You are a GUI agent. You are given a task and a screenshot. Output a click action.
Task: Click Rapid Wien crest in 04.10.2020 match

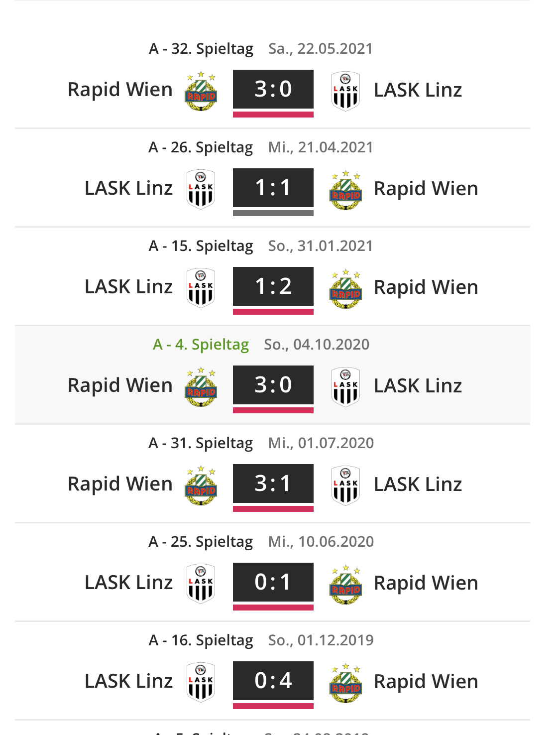coord(201,386)
